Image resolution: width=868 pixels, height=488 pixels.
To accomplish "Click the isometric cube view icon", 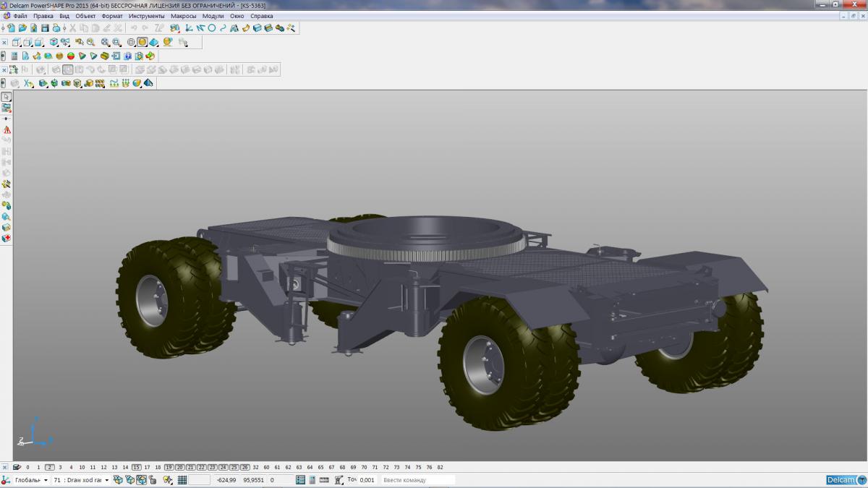I will 54,42.
